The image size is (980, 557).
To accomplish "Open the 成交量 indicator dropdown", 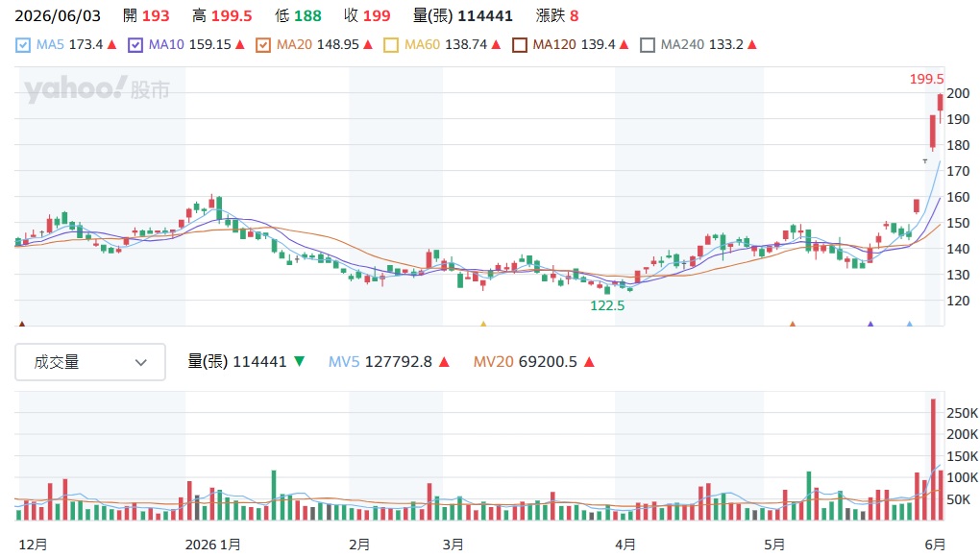I will (x=90, y=362).
